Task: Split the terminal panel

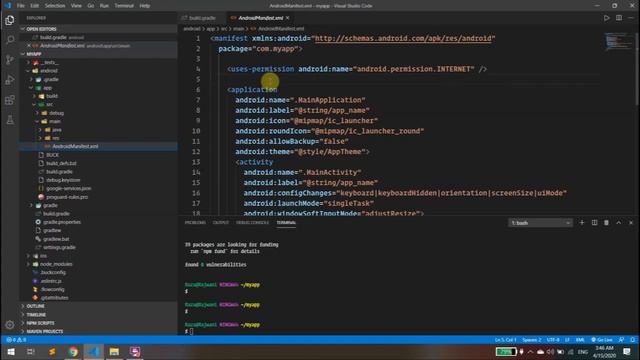Action: (x=594, y=223)
